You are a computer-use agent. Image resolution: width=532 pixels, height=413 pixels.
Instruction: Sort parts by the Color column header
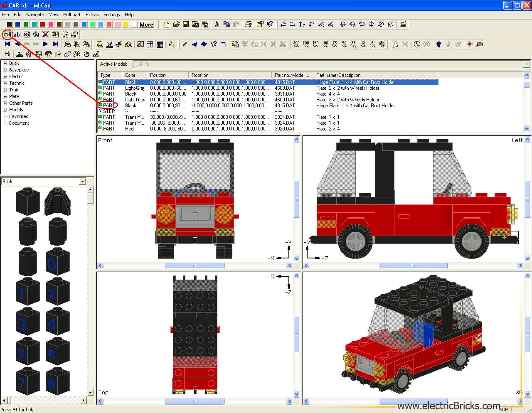point(134,75)
